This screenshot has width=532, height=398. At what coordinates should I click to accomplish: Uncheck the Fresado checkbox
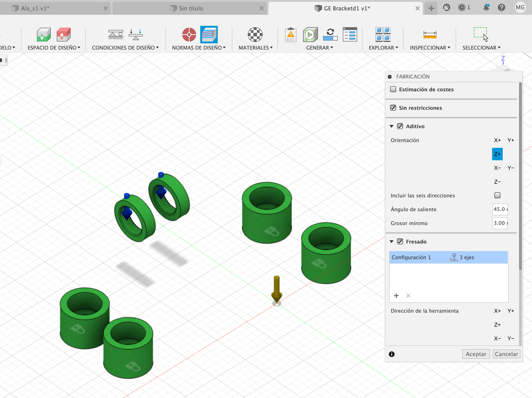click(400, 241)
